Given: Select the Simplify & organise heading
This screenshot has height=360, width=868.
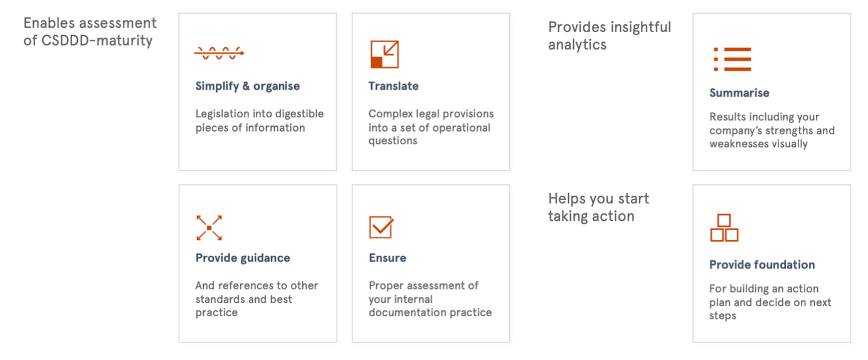Looking at the screenshot, I should [248, 86].
